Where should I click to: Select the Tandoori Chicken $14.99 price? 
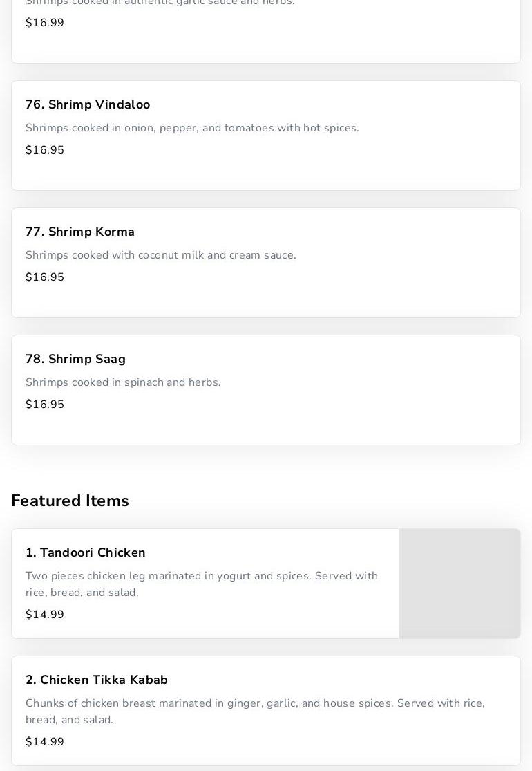tap(45, 615)
